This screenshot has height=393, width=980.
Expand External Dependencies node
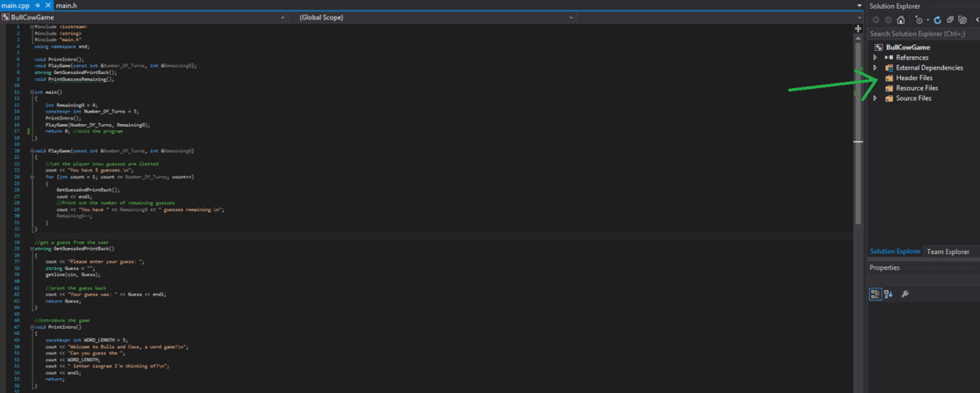tap(875, 68)
